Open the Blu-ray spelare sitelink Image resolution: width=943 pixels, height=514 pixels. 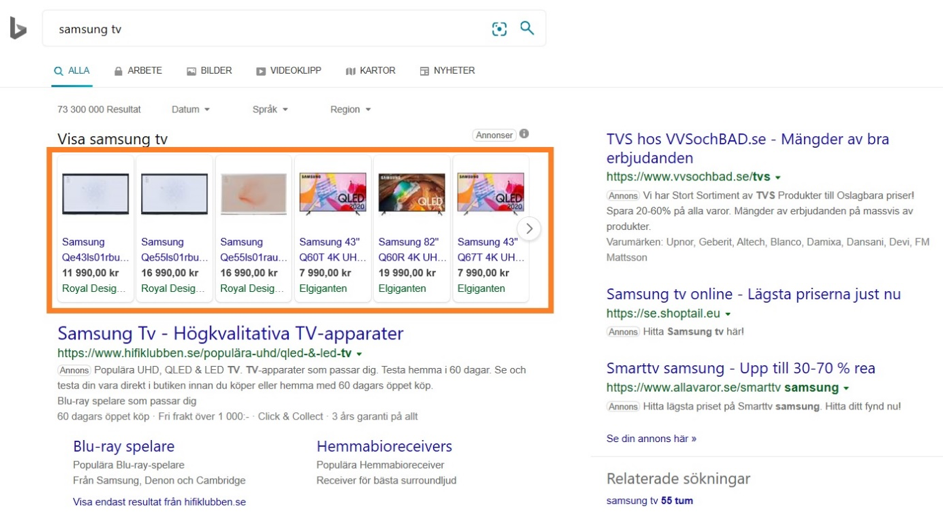pos(123,446)
